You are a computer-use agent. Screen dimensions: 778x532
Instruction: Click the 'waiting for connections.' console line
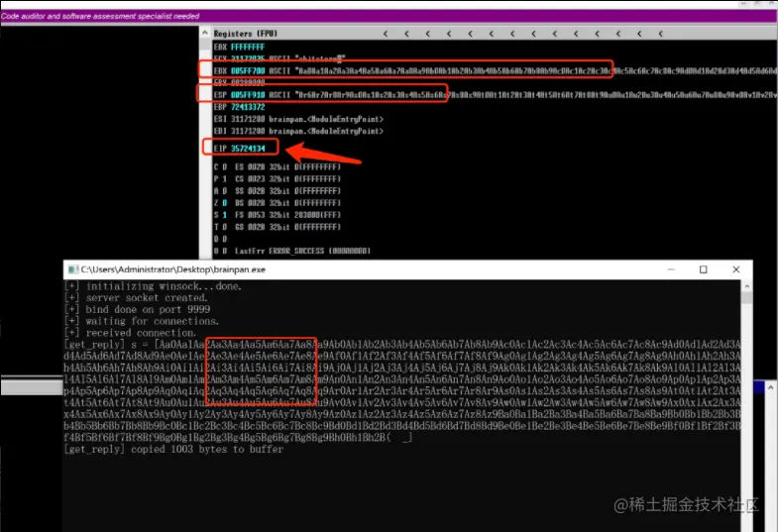[142, 321]
